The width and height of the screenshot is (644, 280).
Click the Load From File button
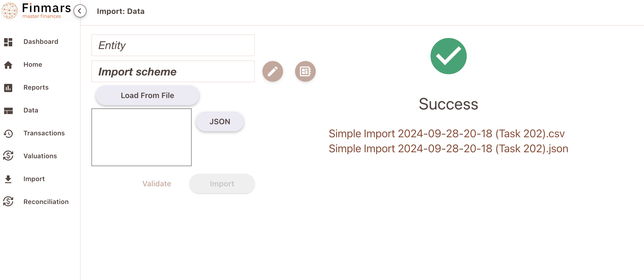pos(148,95)
